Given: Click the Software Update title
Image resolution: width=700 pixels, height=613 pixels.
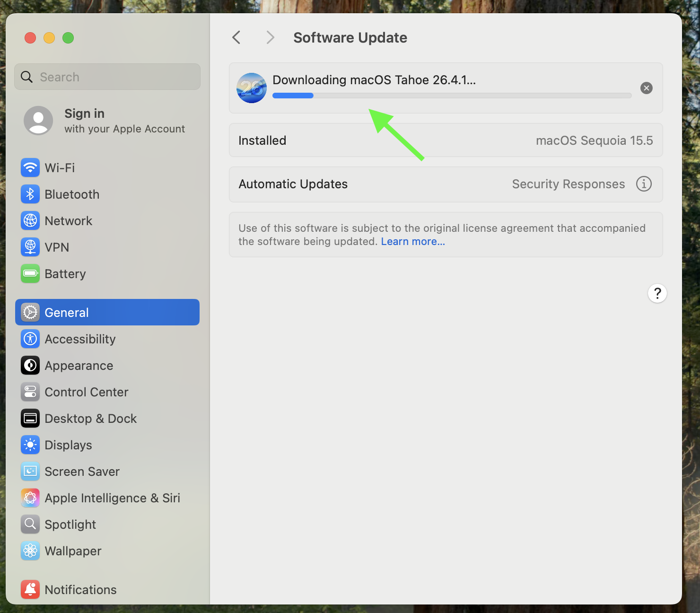Looking at the screenshot, I should tap(350, 38).
